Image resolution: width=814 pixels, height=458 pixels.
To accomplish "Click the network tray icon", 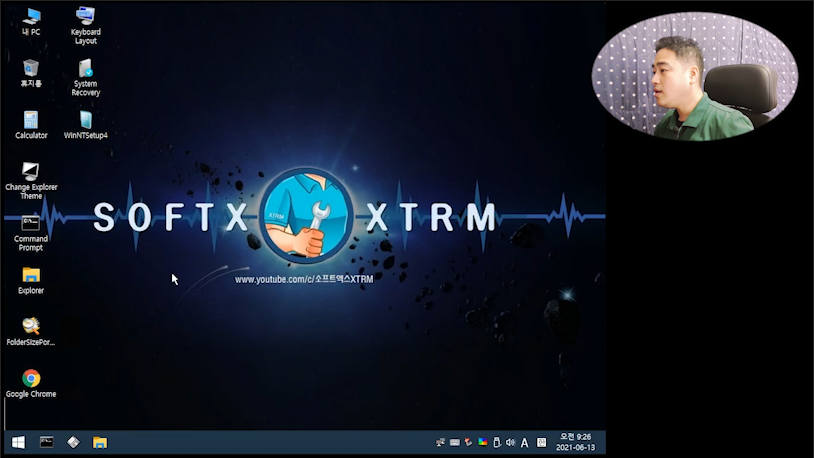I will 440,442.
